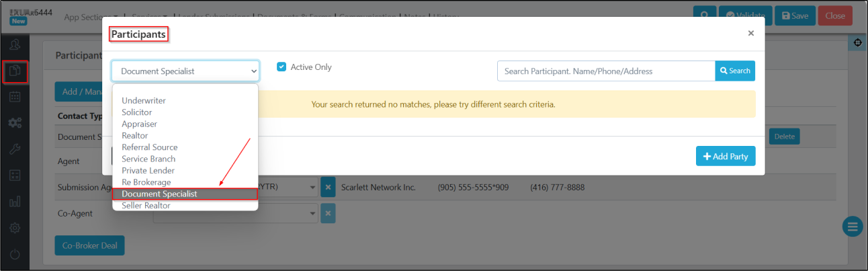Viewport: 868px width, 271px height.
Task: Expand the Co-Agent dropdown arrow
Action: (313, 214)
